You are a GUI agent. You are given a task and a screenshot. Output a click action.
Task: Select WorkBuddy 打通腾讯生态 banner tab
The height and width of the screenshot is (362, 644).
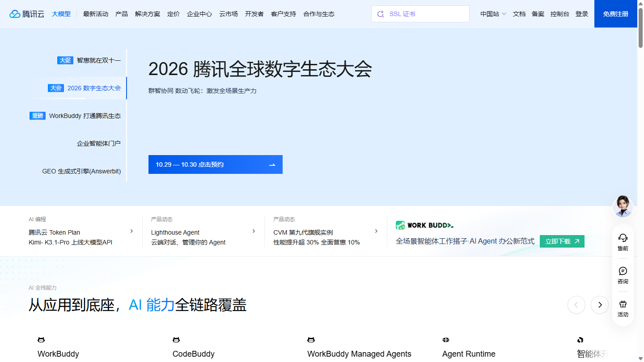pyautogui.click(x=75, y=116)
